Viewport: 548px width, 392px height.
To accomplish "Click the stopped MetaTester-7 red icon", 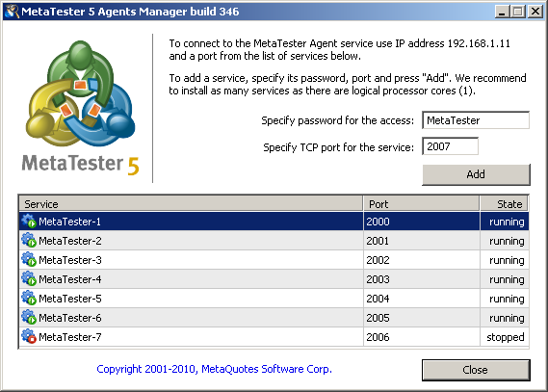I will [x=29, y=336].
